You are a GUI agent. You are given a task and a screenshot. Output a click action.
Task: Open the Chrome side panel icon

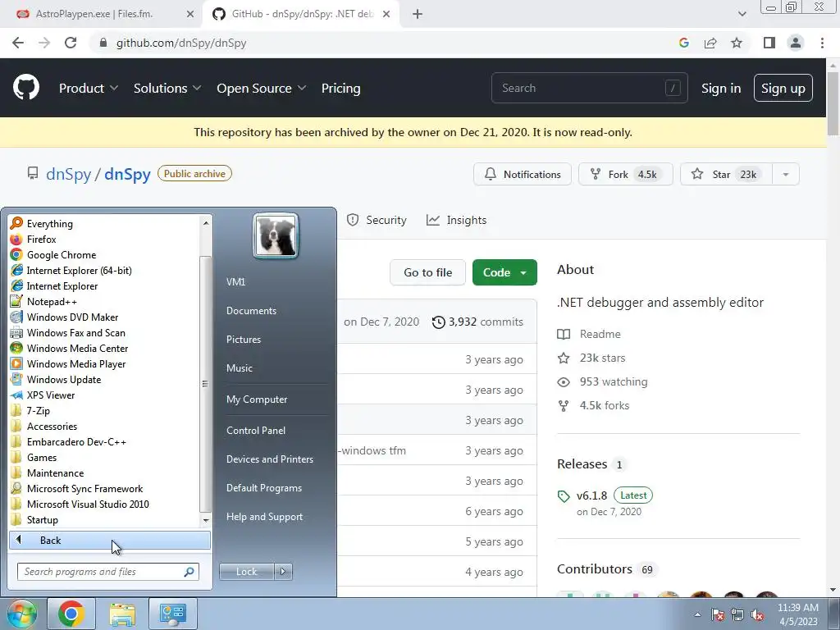pos(769,43)
